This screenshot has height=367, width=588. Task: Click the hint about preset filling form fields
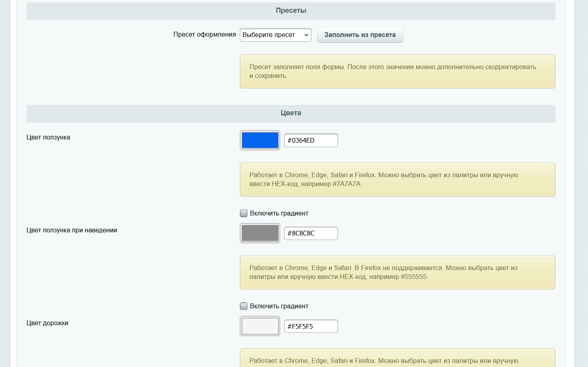(x=397, y=72)
